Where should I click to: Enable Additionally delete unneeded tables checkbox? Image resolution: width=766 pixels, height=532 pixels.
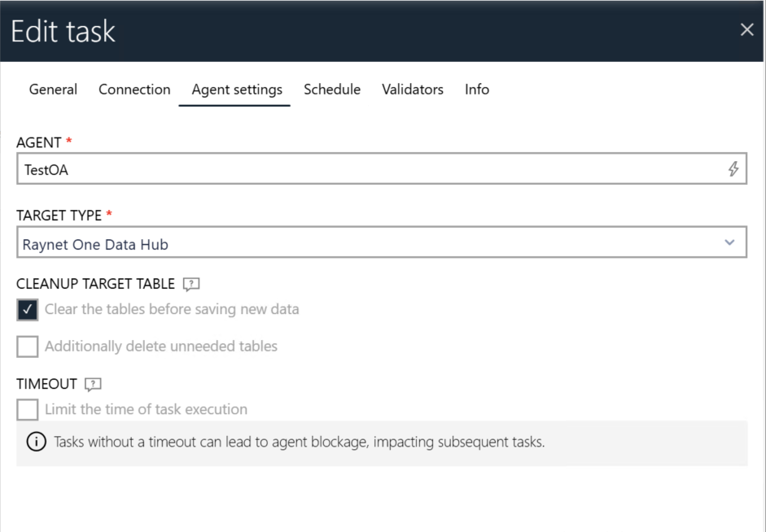(27, 347)
